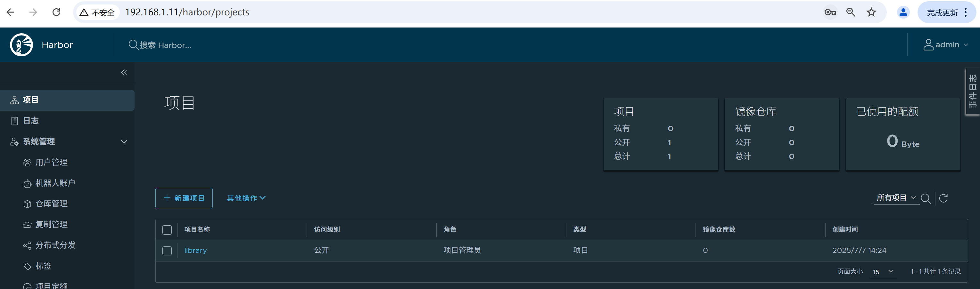Collapse the sidebar with the double-chevron icon
The width and height of the screenshot is (980, 289).
tap(124, 72)
